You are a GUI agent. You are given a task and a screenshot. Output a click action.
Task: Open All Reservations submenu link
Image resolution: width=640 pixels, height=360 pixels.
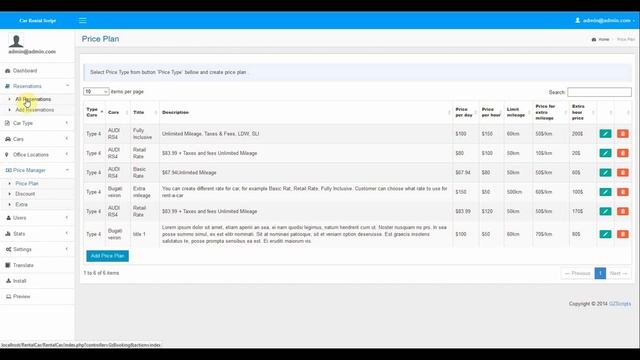33,99
